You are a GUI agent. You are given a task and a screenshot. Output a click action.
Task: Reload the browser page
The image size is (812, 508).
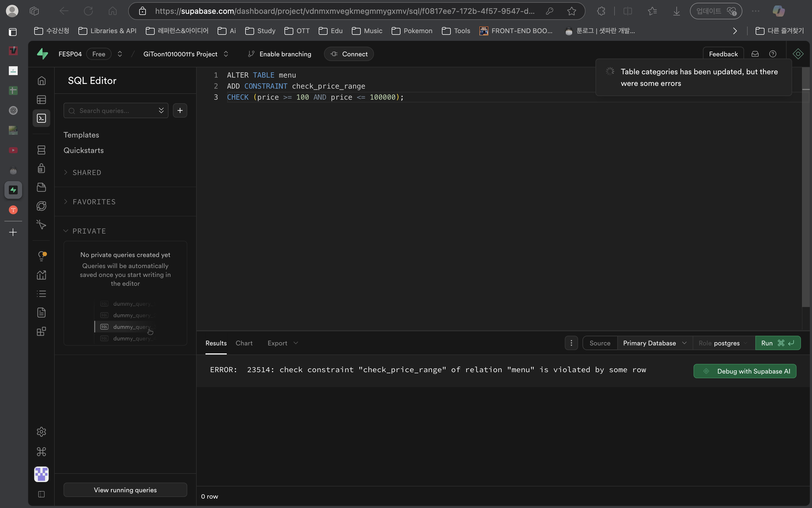88,11
